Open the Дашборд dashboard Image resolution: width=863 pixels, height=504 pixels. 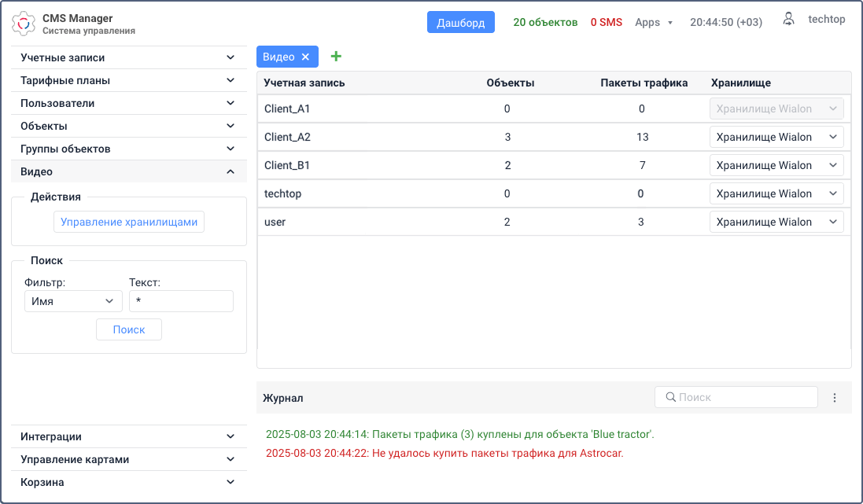coord(461,22)
